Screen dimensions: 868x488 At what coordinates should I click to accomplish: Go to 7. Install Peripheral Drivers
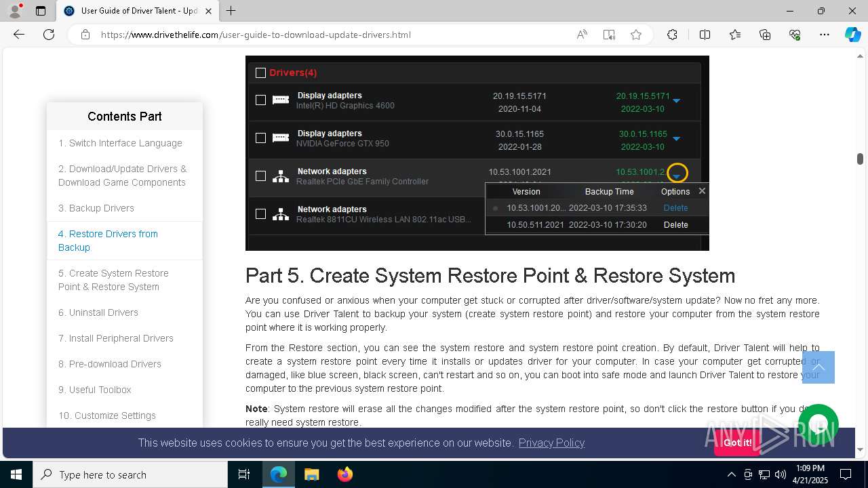116,338
